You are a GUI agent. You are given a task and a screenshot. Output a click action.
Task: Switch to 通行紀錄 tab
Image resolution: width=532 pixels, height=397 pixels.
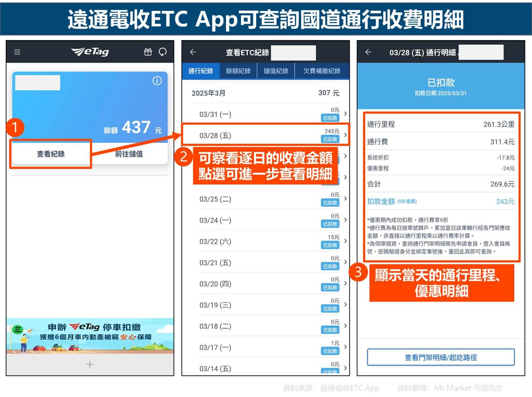click(201, 71)
